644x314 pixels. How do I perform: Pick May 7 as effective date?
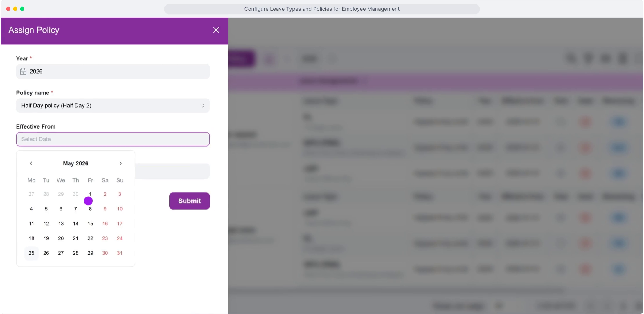click(x=75, y=209)
